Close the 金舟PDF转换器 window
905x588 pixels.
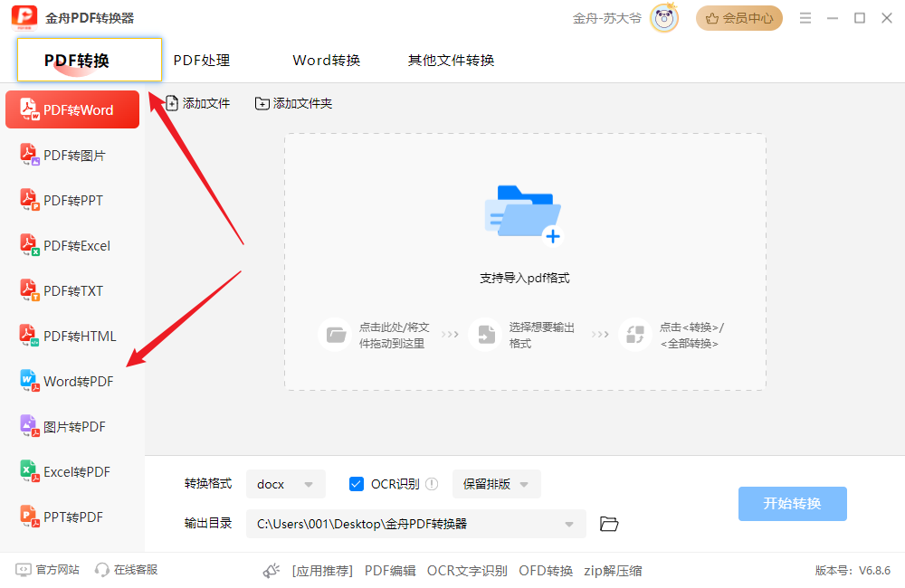click(x=887, y=18)
